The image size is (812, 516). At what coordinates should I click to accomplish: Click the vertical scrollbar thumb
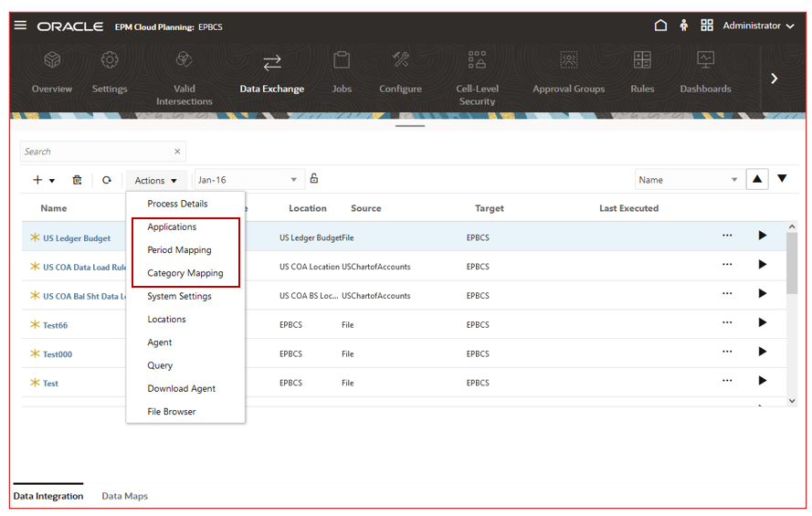791,263
